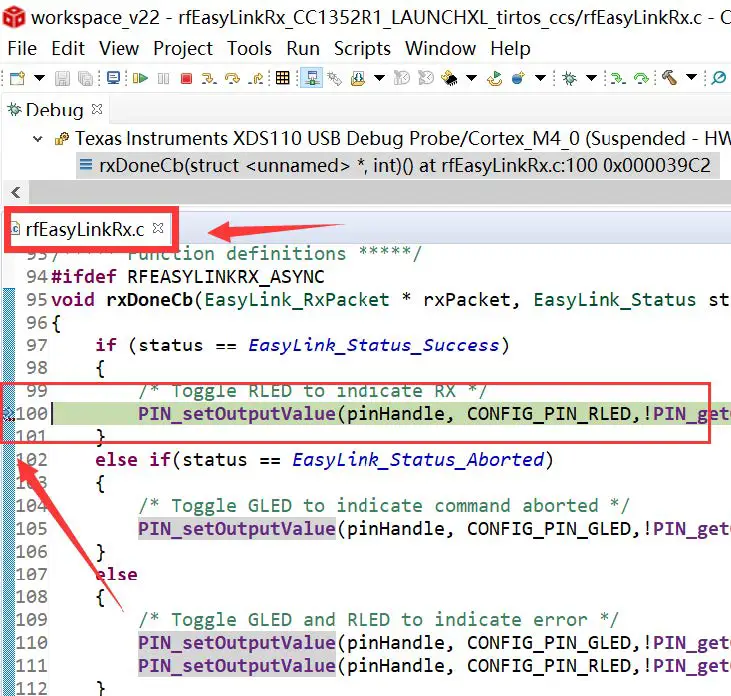This screenshot has height=696, width=731.
Task: Click PIN_setOutputValue call on line 110
Action: pyautogui.click(x=236, y=643)
